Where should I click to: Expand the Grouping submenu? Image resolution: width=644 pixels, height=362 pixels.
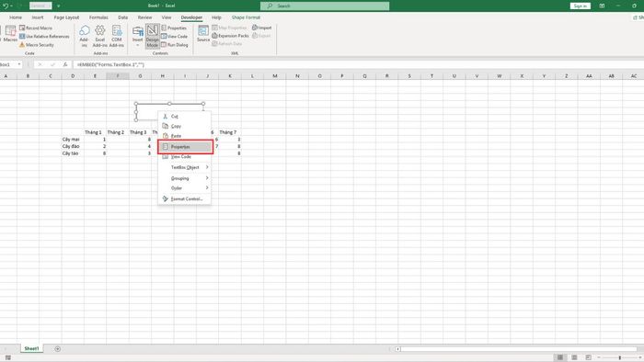click(x=184, y=178)
